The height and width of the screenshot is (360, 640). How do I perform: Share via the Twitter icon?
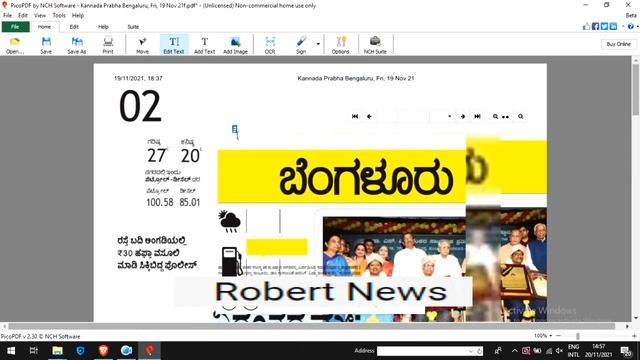[604, 27]
